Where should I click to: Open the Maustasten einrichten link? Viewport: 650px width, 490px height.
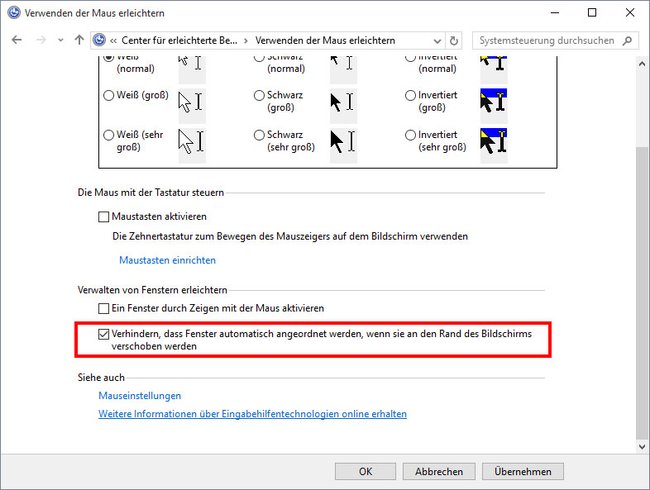point(167,260)
